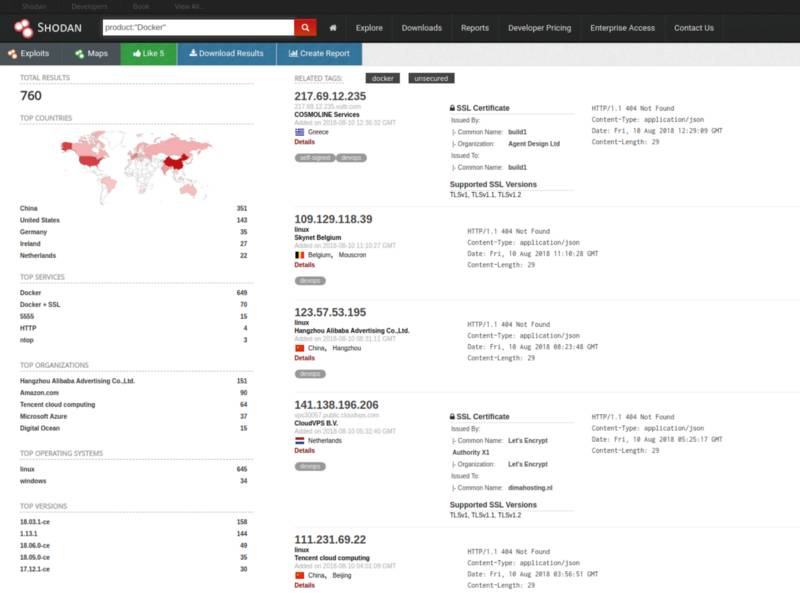Open IP 109.129.118.39 result

333,219
